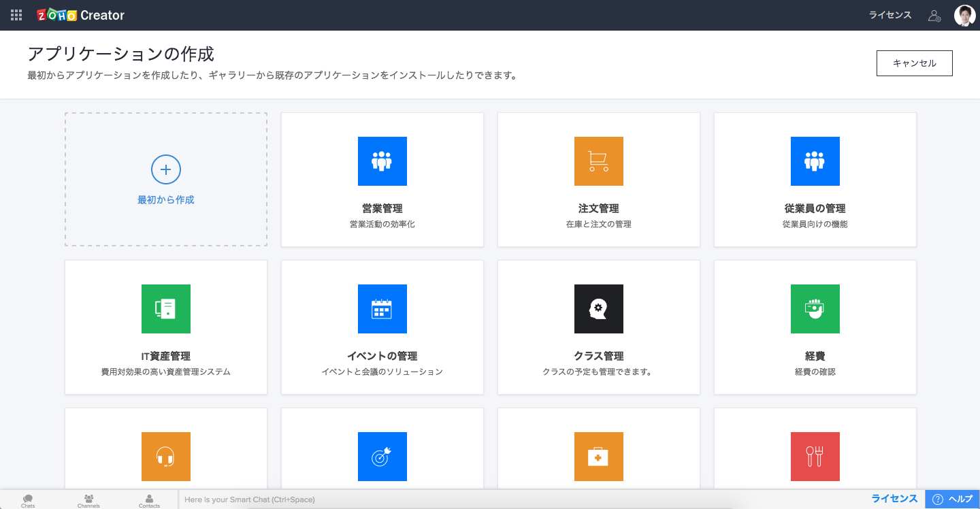Viewport: 980px width, 509px height.
Task: Open Chats in the bottom bar
Action: click(x=28, y=500)
